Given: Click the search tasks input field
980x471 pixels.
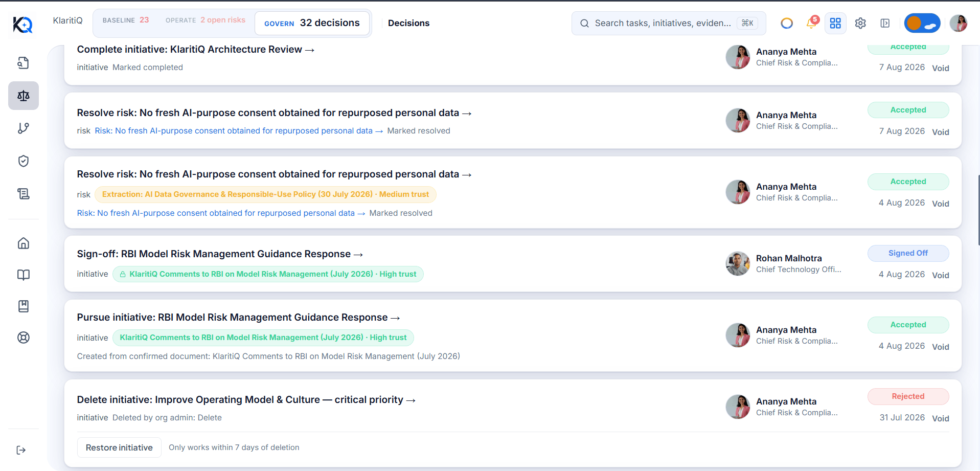Looking at the screenshot, I should [669, 23].
